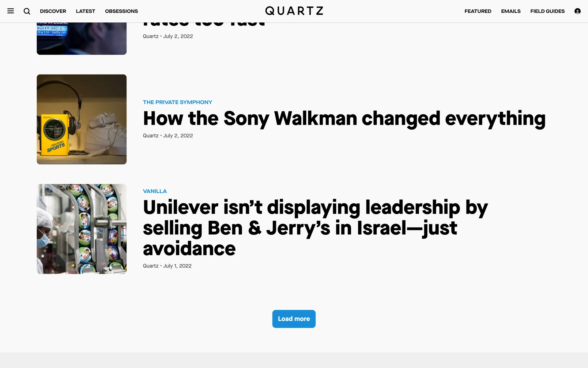Go to the Latest section

coord(85,11)
